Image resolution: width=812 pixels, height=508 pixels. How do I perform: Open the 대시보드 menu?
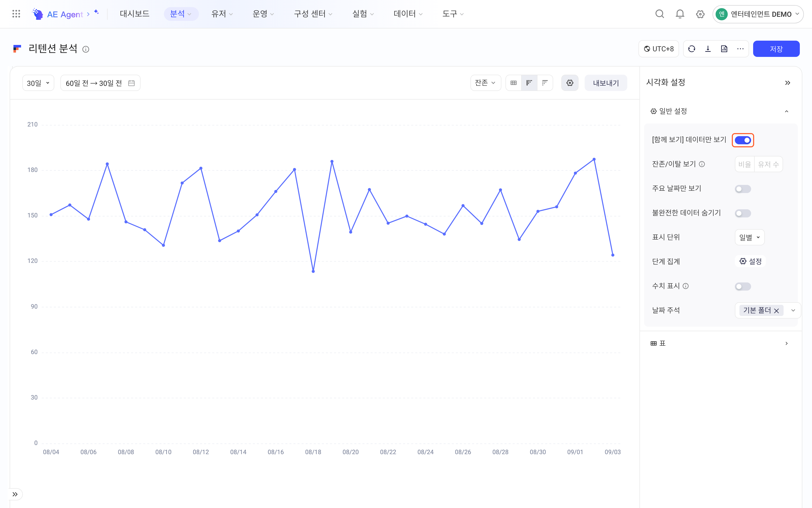click(134, 14)
